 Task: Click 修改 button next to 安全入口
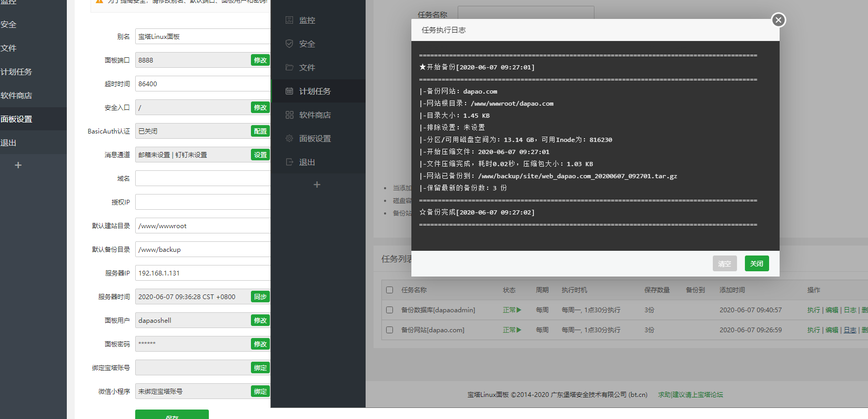(x=260, y=107)
